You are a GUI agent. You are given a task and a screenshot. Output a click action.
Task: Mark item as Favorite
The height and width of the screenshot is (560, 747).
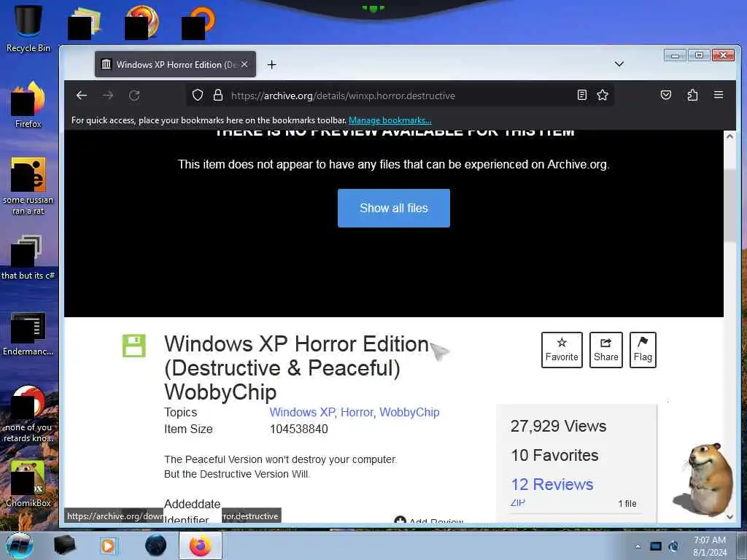pos(562,350)
